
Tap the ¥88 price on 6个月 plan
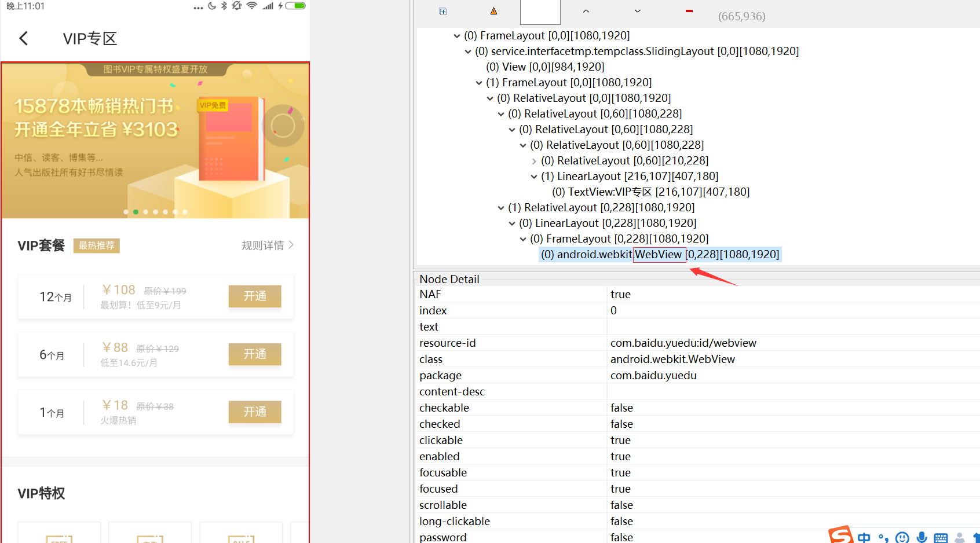[115, 347]
